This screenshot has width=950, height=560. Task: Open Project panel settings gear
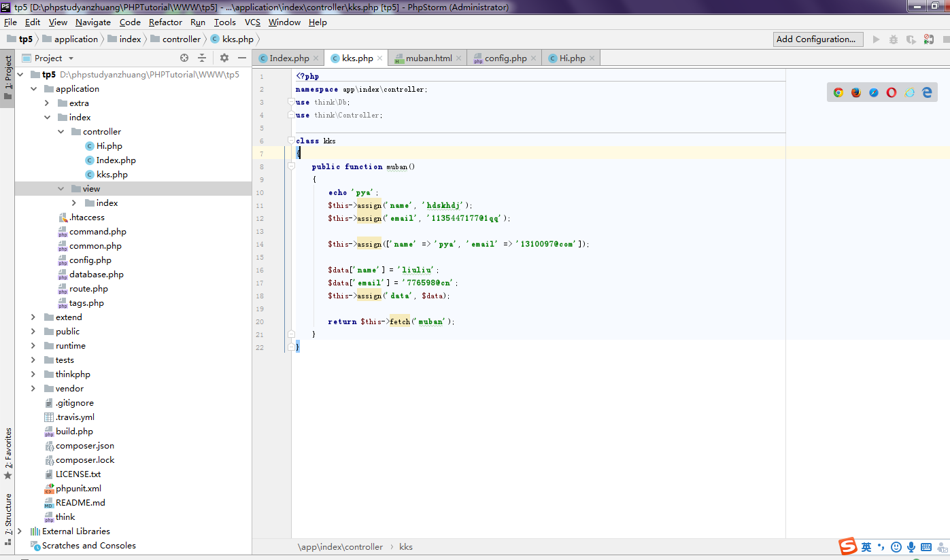point(224,58)
